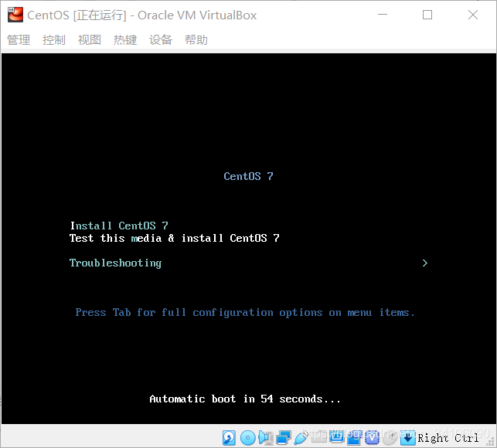Click the VirtualBox app icon in title bar
The image size is (497, 448).
(15, 15)
